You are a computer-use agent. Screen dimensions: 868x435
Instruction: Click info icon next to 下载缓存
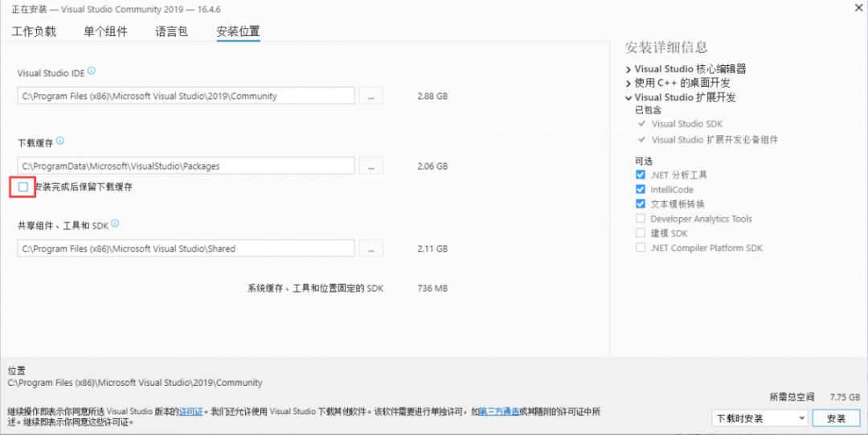[59, 141]
